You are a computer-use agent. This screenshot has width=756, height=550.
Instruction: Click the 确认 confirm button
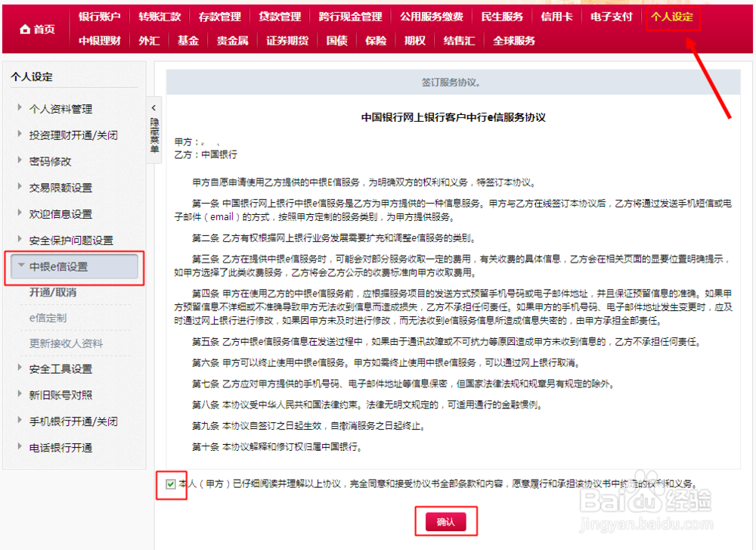445,521
